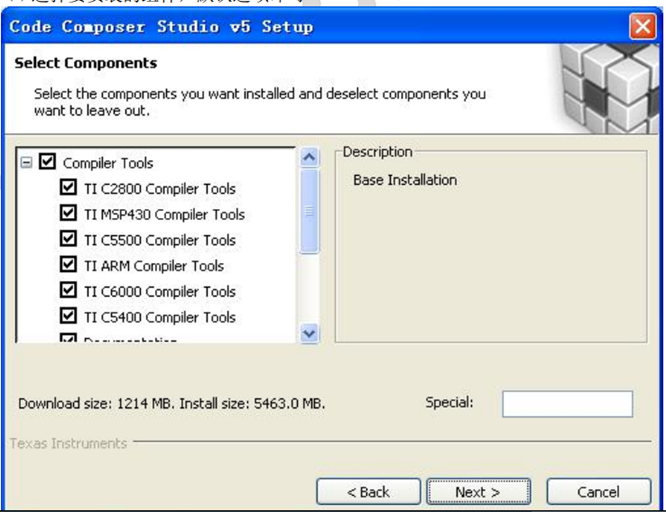Click the Base Installation description text
The image size is (666, 512).
405,180
